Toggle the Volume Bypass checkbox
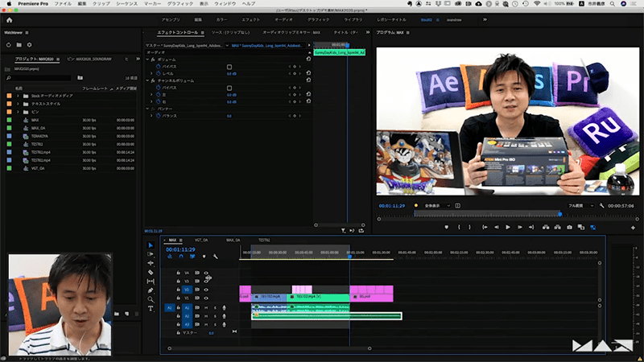This screenshot has width=644, height=362. [229, 67]
